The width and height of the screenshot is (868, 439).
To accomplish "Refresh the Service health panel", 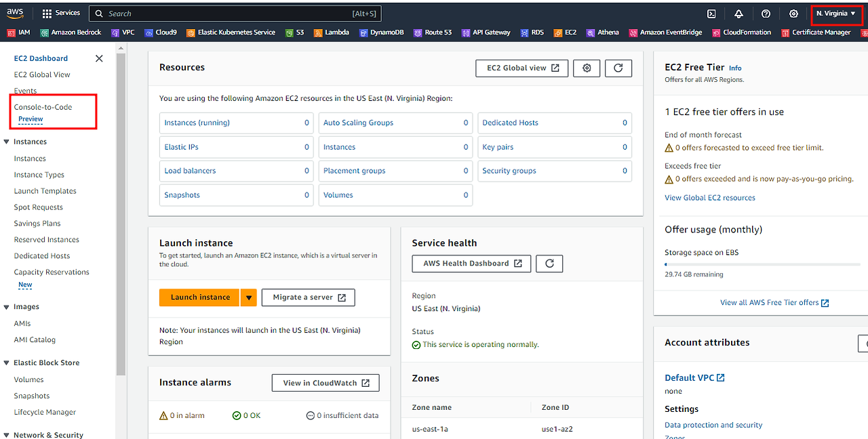I will click(549, 264).
